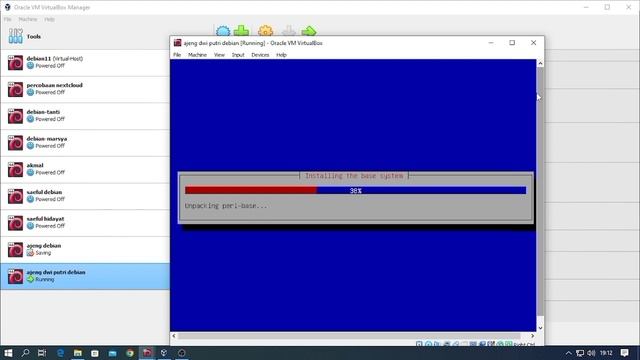
Task: Open the Input menu in VM window
Action: pyautogui.click(x=238, y=55)
